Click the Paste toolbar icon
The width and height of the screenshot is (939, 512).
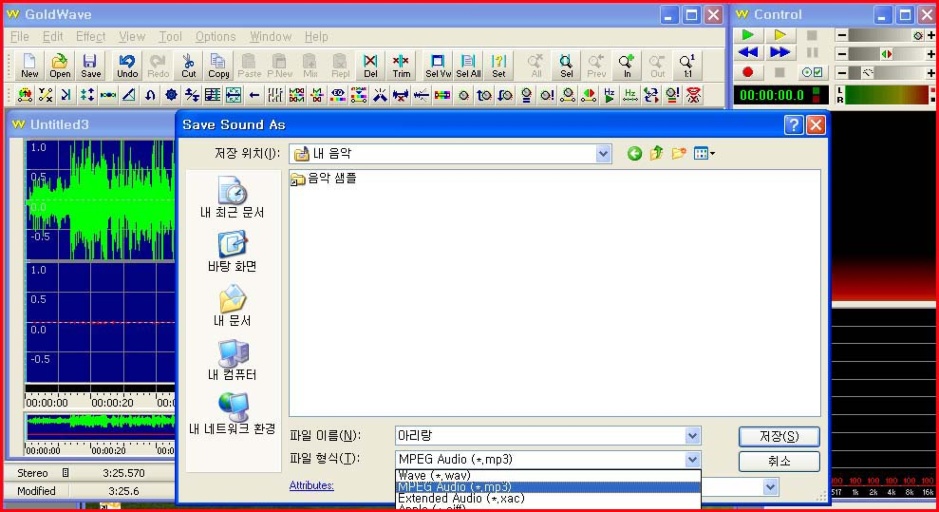point(249,65)
